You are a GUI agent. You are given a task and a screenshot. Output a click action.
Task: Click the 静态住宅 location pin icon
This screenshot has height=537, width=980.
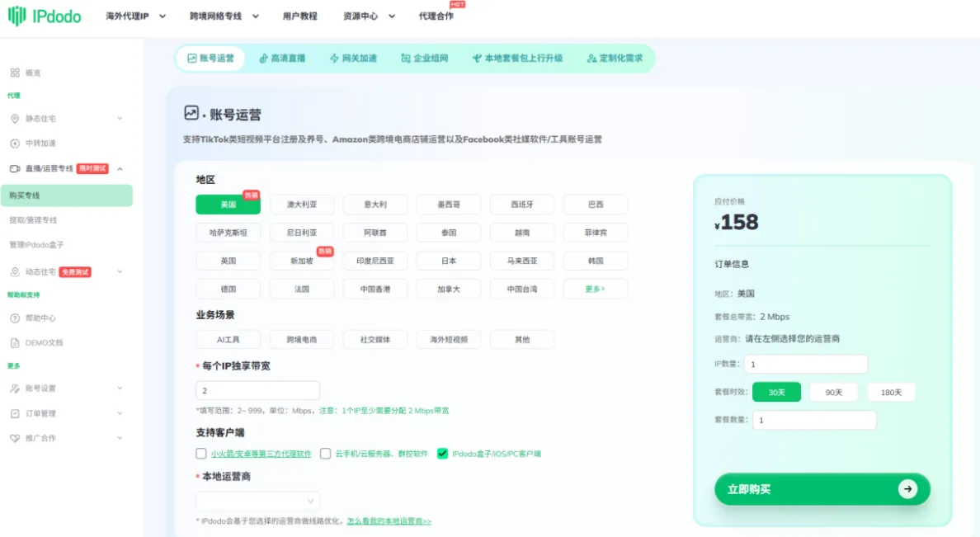pos(15,119)
